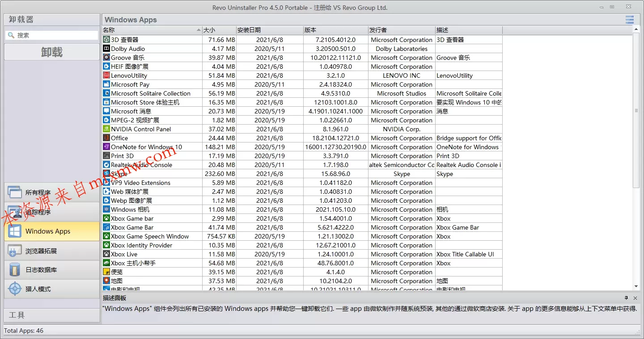
Task: Click version 16001.12730.20190.0 cell
Action: [335, 147]
